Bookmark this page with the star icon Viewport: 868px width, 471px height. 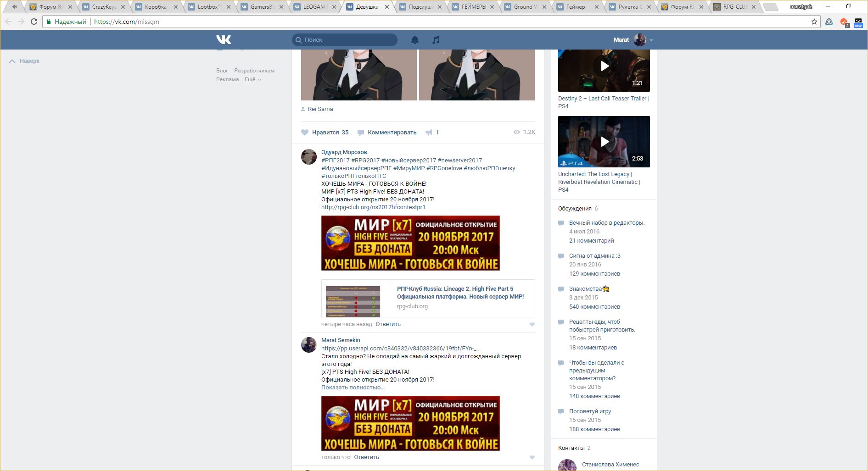(x=814, y=22)
